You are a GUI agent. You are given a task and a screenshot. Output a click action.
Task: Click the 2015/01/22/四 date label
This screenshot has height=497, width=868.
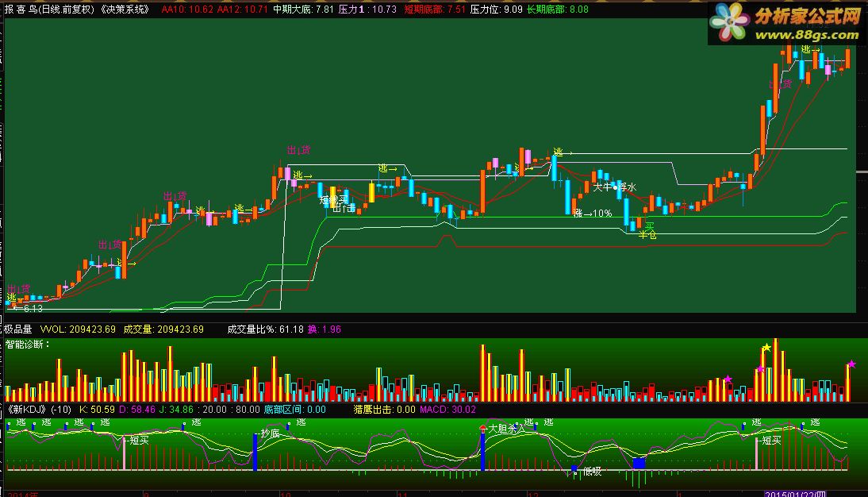pos(795,494)
